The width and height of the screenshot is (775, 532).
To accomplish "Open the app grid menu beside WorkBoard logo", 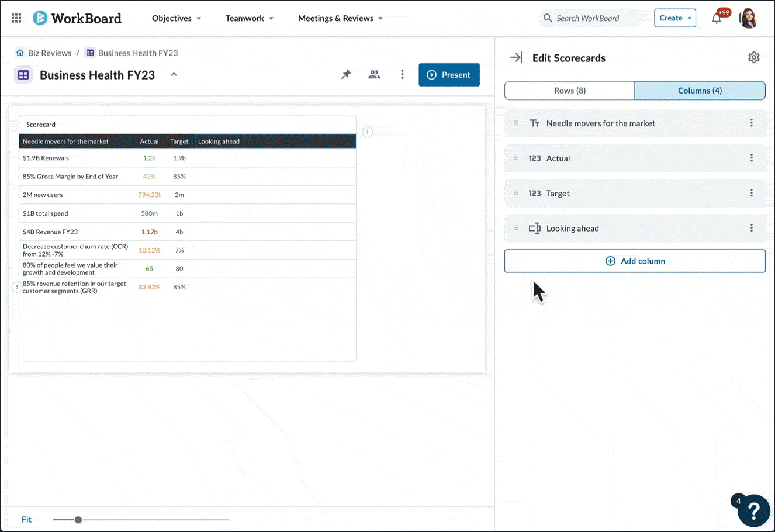I will pyautogui.click(x=16, y=18).
